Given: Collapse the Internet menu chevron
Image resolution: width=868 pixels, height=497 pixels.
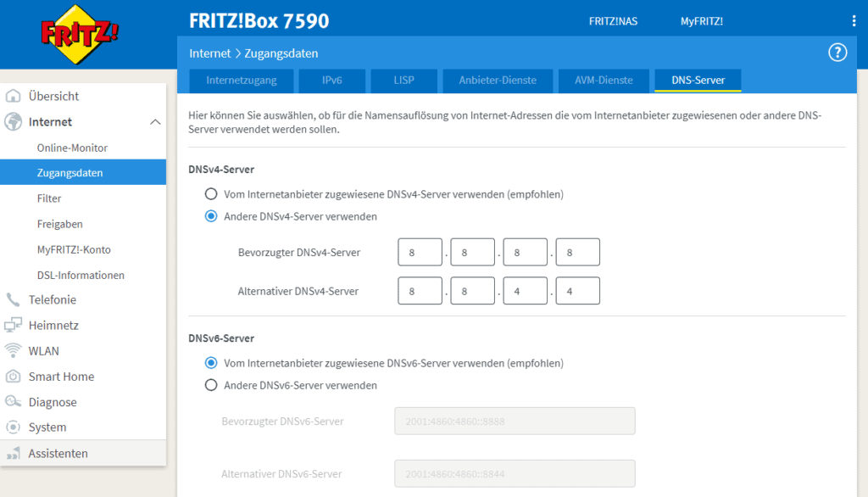Looking at the screenshot, I should click(x=155, y=122).
